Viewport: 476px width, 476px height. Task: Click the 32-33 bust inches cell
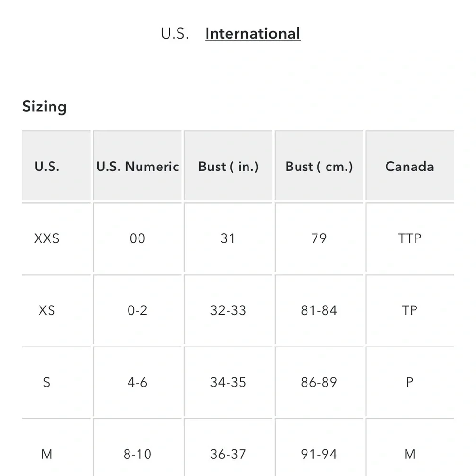(228, 310)
